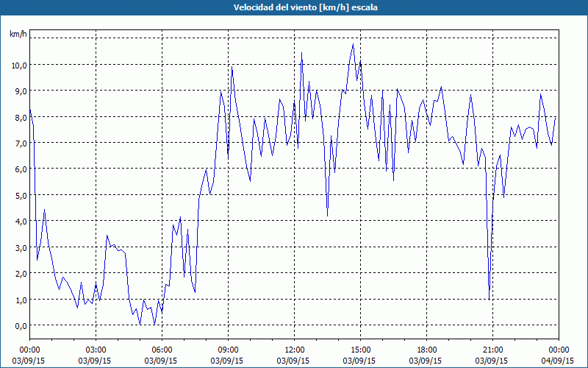Click the 12:00 time axis label
Viewport: 588px width, 368px height.
tap(295, 350)
